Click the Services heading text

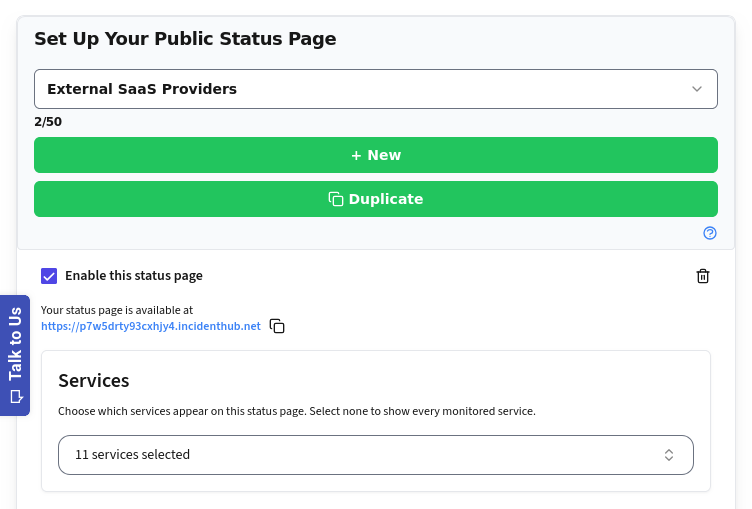94,380
